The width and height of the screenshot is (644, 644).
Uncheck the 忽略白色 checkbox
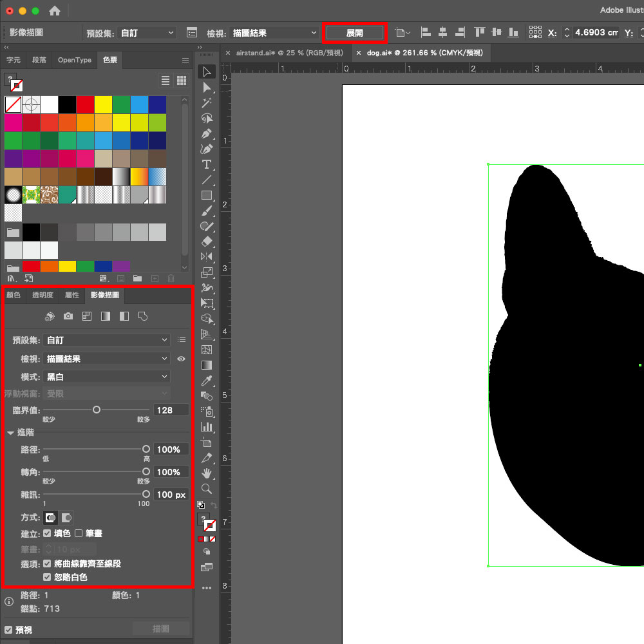coord(47,577)
